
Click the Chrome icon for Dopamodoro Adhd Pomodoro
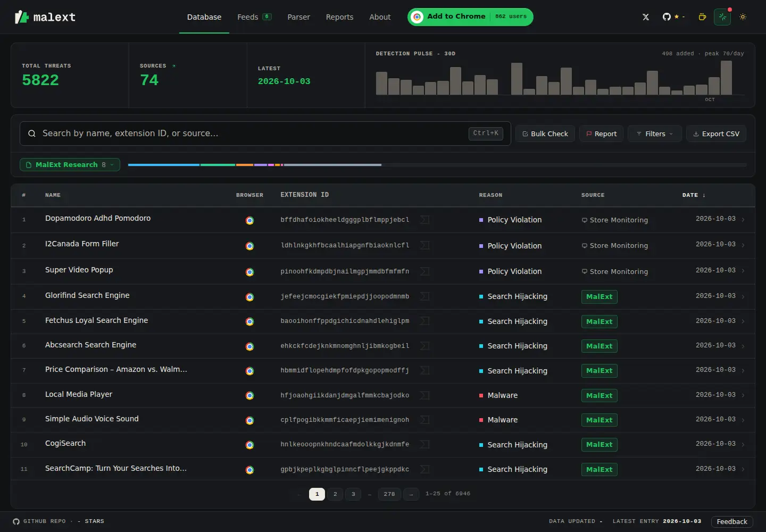(249, 220)
